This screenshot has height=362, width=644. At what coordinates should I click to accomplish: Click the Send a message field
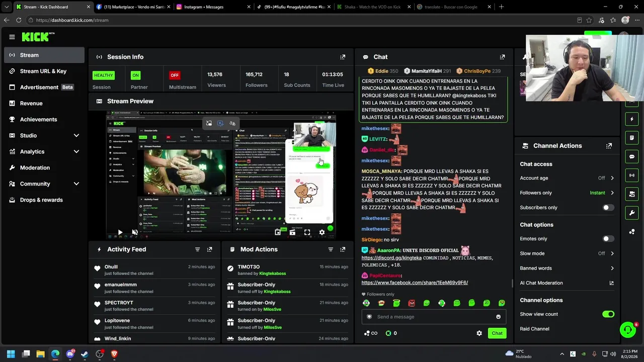[x=434, y=317]
